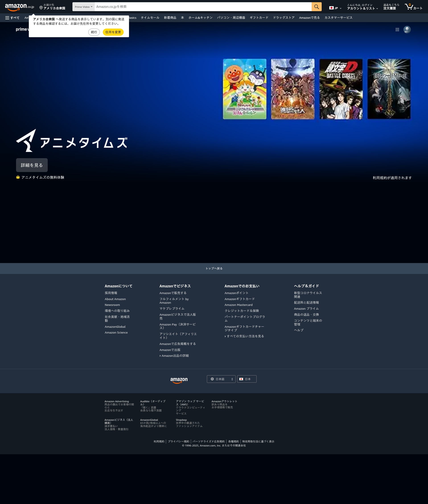Open ホーム&キッチン nav item
Screen dimensions: 428x504
coord(200,18)
